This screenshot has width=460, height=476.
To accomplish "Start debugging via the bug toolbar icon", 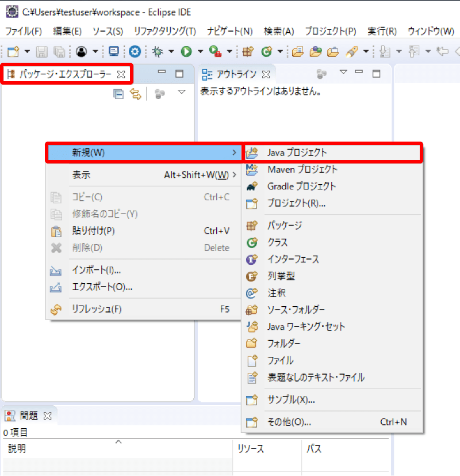I will click(x=157, y=52).
